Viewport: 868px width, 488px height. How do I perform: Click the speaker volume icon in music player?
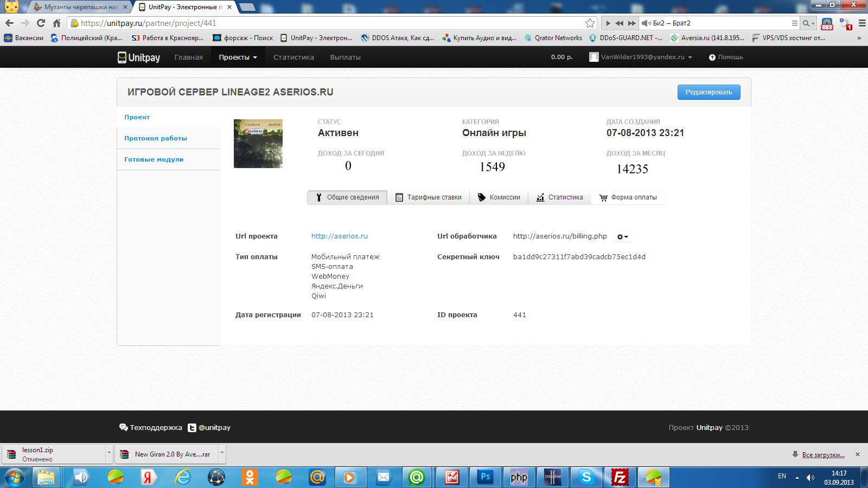pos(646,23)
